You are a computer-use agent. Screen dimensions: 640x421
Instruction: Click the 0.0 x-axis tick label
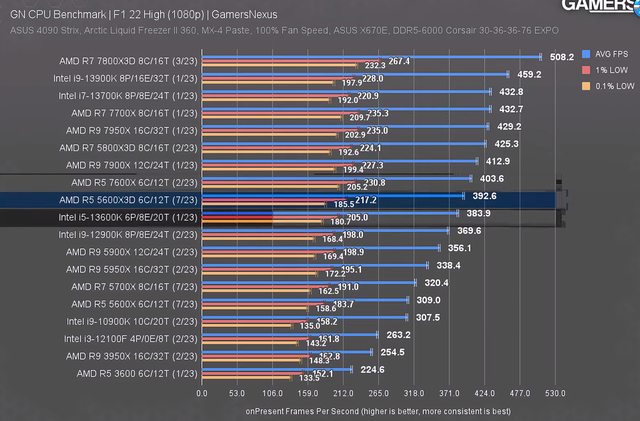202,394
